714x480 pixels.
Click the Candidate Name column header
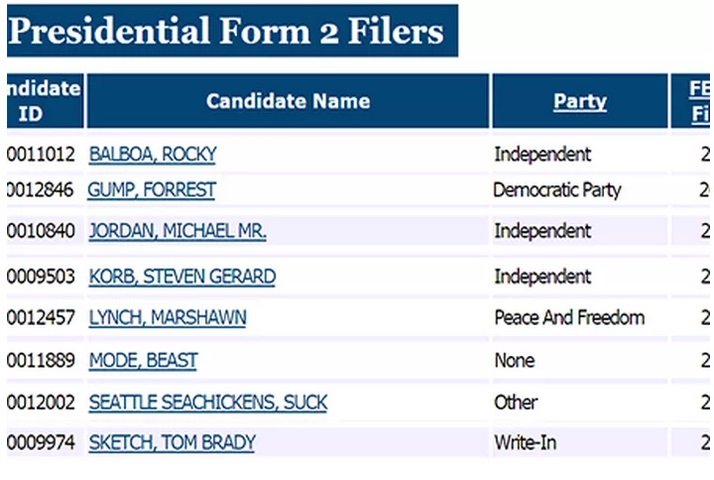tap(288, 101)
